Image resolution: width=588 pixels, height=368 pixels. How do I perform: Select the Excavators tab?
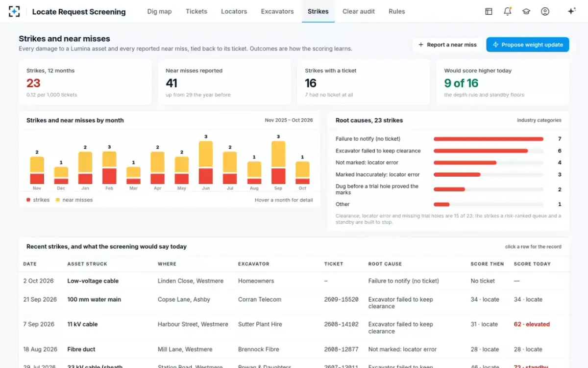click(277, 11)
